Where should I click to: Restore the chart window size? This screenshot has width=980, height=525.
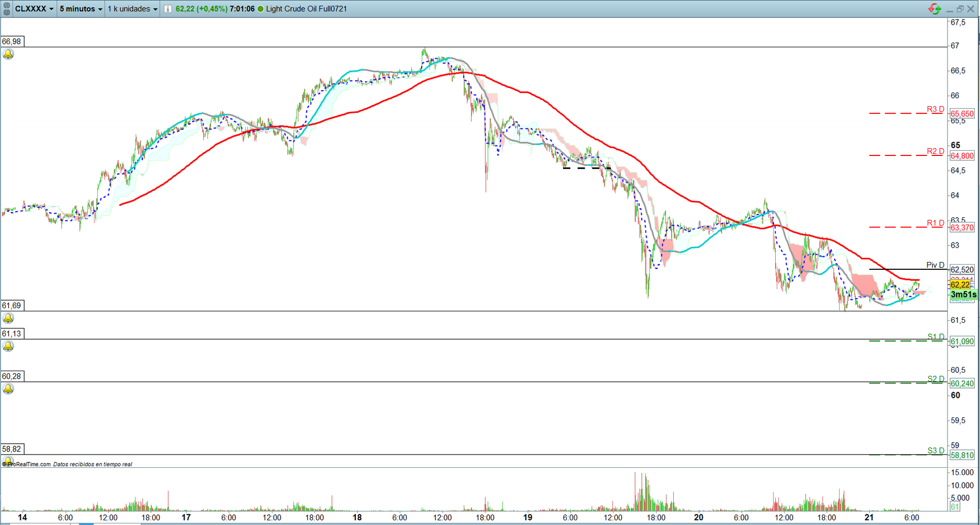tap(960, 9)
